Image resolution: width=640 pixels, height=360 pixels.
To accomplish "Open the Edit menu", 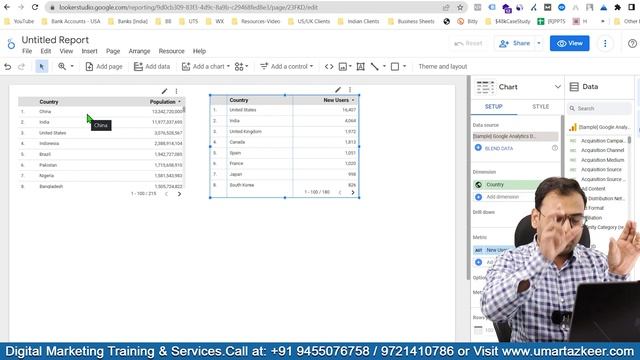I will pyautogui.click(x=46, y=51).
